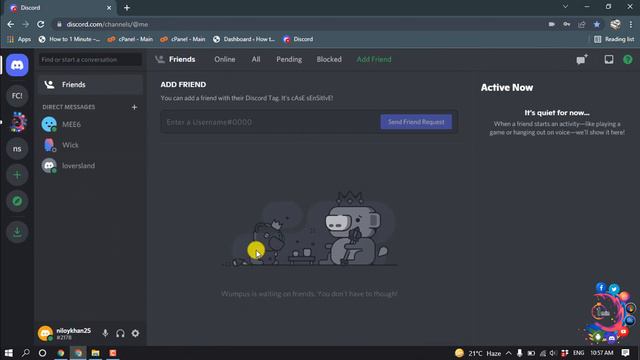The width and height of the screenshot is (640, 360).
Task: Open a new browser tab
Action: click(x=127, y=8)
